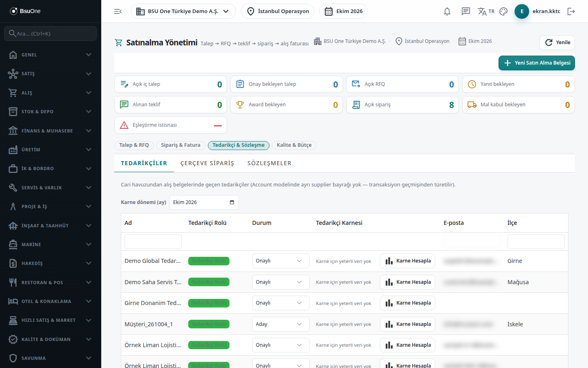Click the logout icon
The width and height of the screenshot is (588, 368).
571,11
